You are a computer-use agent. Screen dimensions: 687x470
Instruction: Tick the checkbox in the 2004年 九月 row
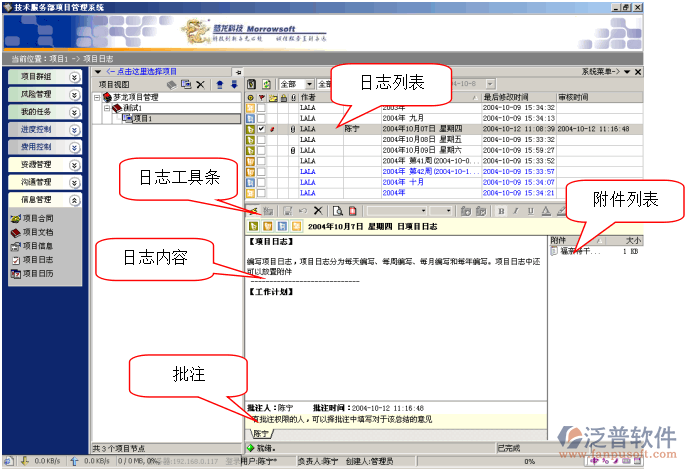[261, 118]
